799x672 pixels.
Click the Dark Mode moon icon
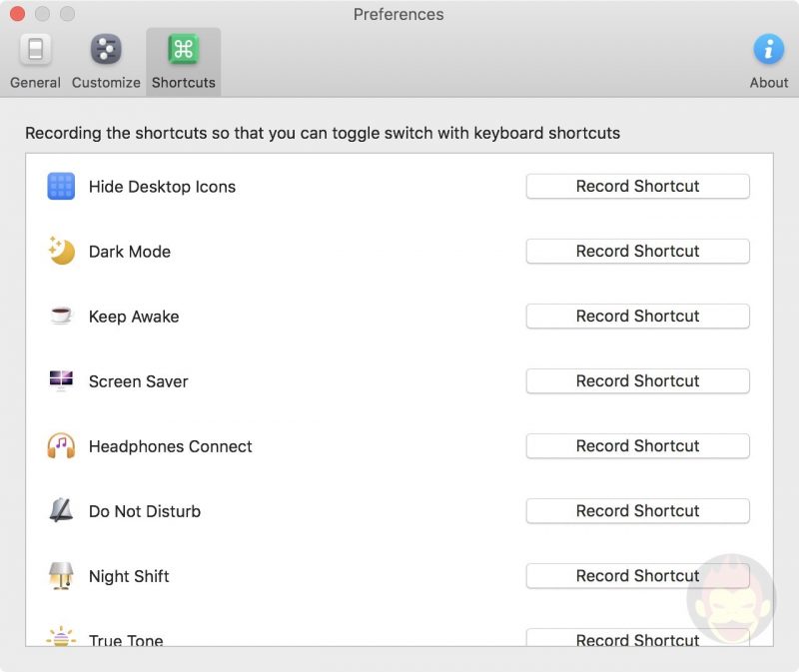[x=61, y=252]
